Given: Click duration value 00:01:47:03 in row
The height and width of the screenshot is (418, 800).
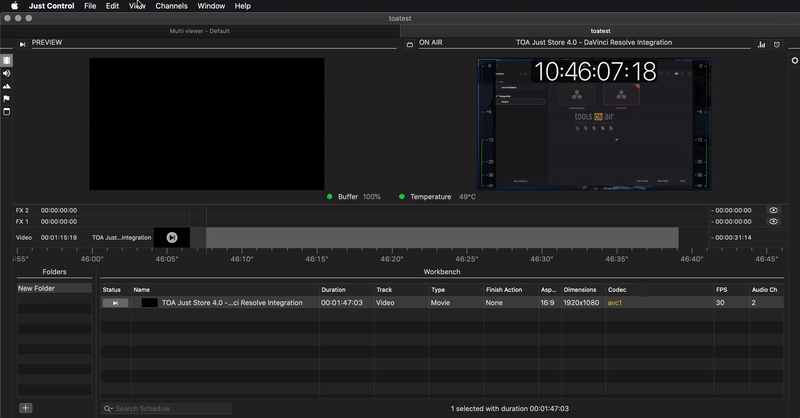Looking at the screenshot, I should (x=342, y=303).
